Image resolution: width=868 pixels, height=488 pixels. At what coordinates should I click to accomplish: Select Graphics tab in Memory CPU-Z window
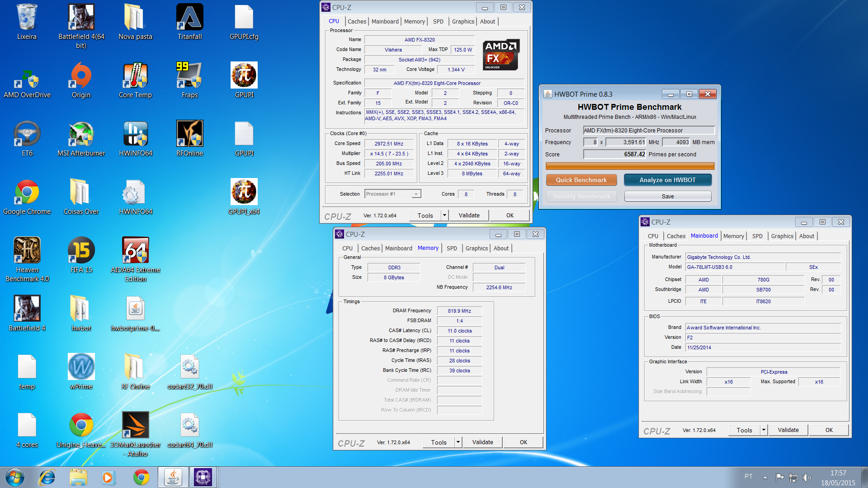[x=476, y=248]
